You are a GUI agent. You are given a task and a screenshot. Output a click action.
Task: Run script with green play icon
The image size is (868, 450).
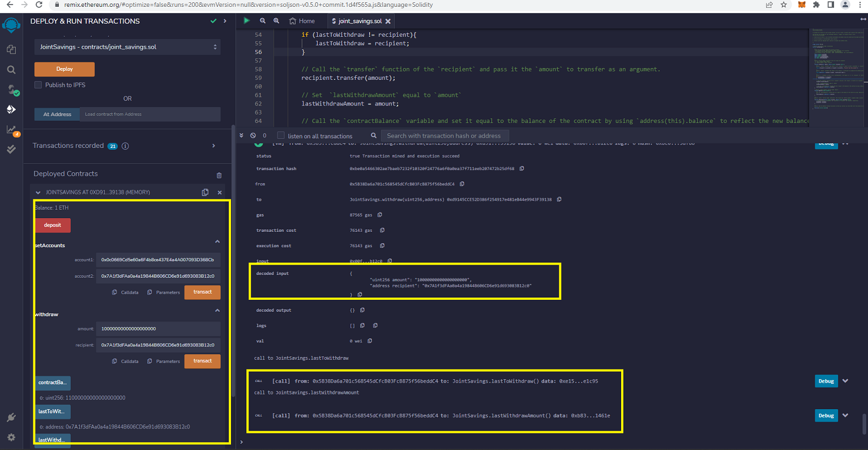pos(246,20)
